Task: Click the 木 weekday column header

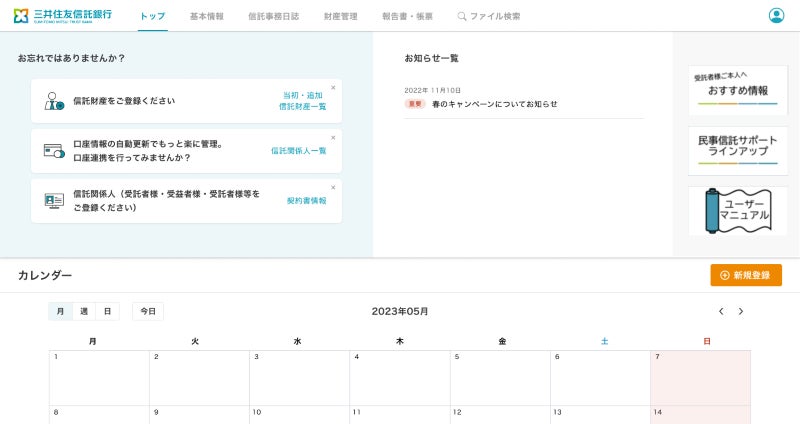Action: [x=400, y=341]
